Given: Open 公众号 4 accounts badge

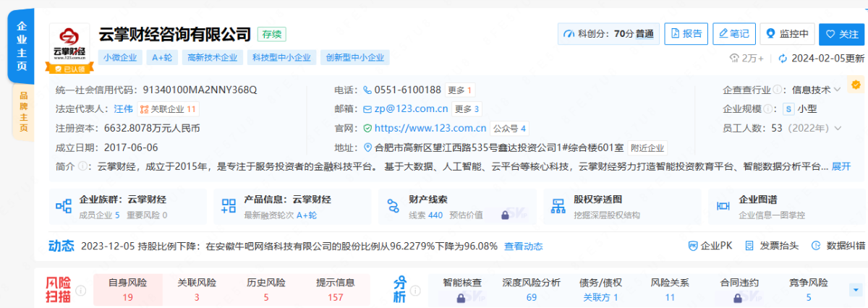Looking at the screenshot, I should pyautogui.click(x=509, y=128).
